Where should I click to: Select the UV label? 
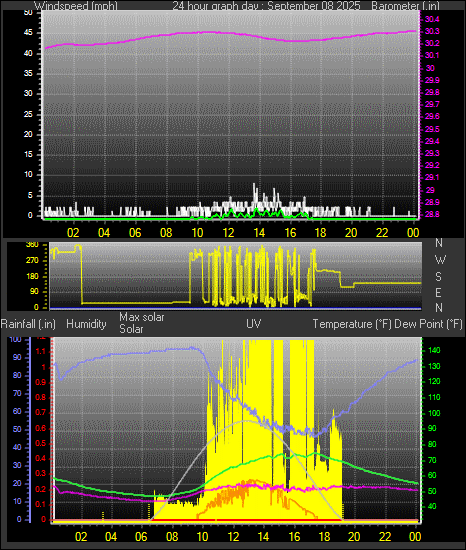[254, 324]
